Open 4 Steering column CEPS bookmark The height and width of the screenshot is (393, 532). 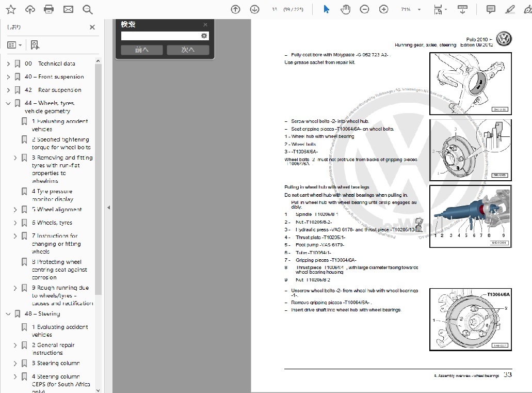pos(61,384)
